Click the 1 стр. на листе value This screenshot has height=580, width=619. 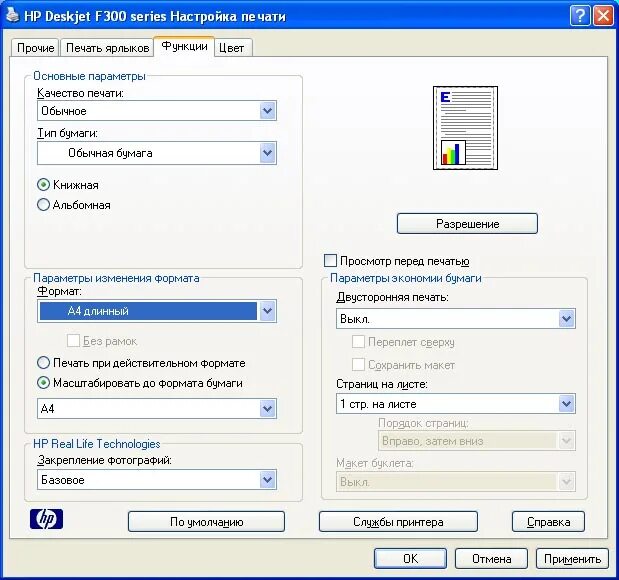[378, 404]
